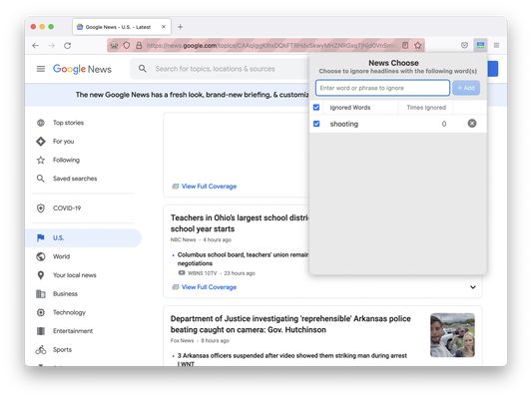Open a new tab with the plus button
The image size is (532, 399).
(x=180, y=27)
